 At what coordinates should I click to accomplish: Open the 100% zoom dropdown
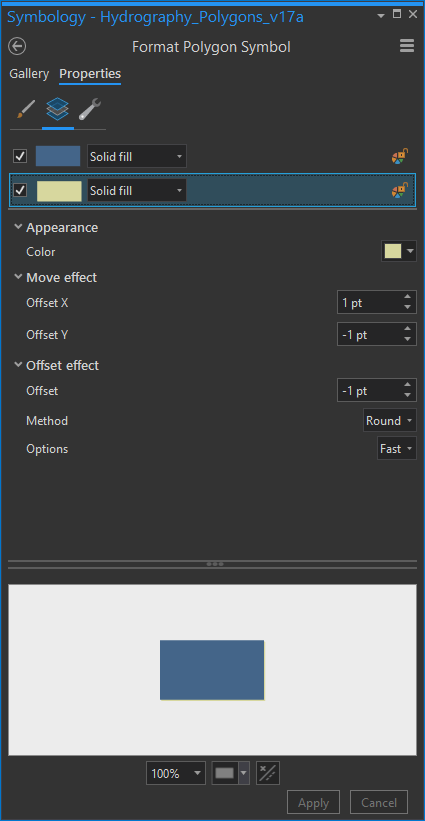coord(176,773)
